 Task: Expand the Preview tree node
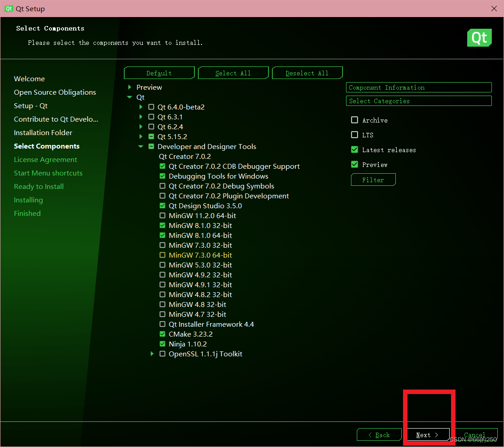point(130,87)
